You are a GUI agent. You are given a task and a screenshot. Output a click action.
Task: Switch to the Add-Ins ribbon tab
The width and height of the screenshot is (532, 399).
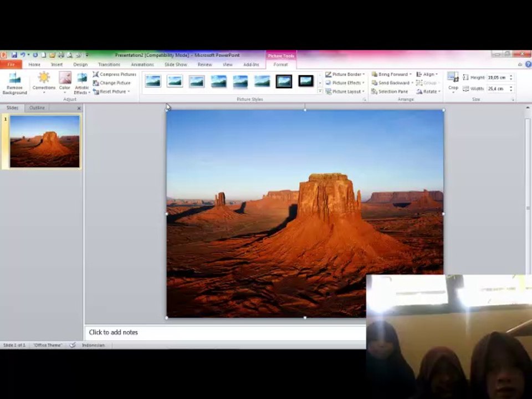point(251,64)
